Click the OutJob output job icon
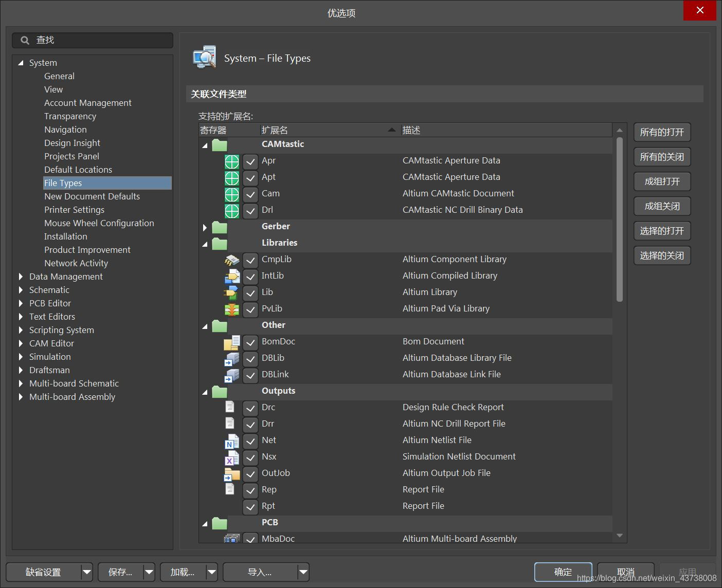This screenshot has height=588, width=722. tap(232, 474)
